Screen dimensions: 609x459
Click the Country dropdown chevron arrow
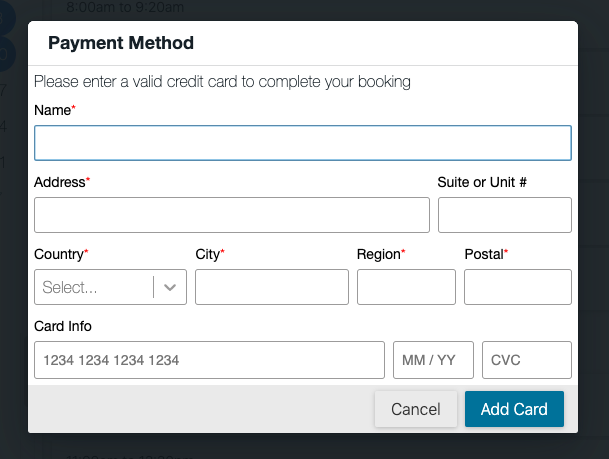(x=170, y=287)
